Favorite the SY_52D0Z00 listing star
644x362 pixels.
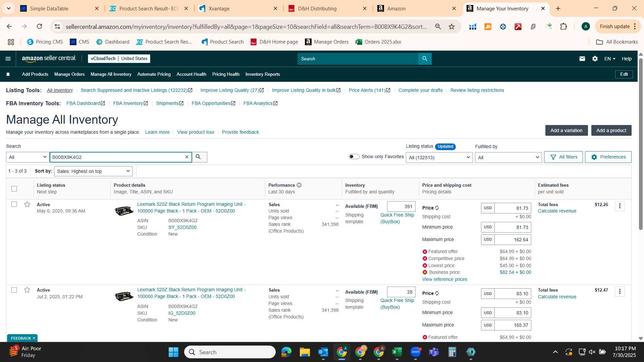pos(27,204)
